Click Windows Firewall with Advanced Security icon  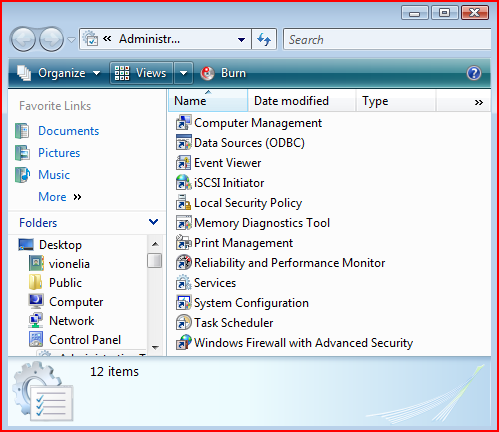pyautogui.click(x=183, y=343)
